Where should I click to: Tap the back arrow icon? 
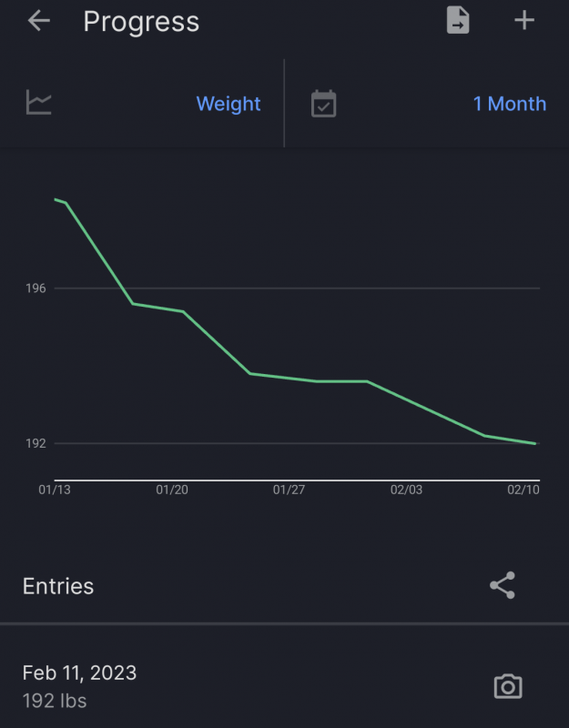38,21
